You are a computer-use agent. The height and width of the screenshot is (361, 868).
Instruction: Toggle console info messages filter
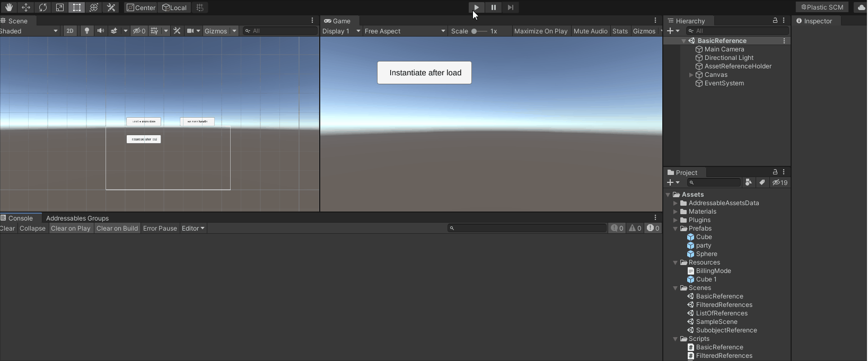[x=617, y=228]
